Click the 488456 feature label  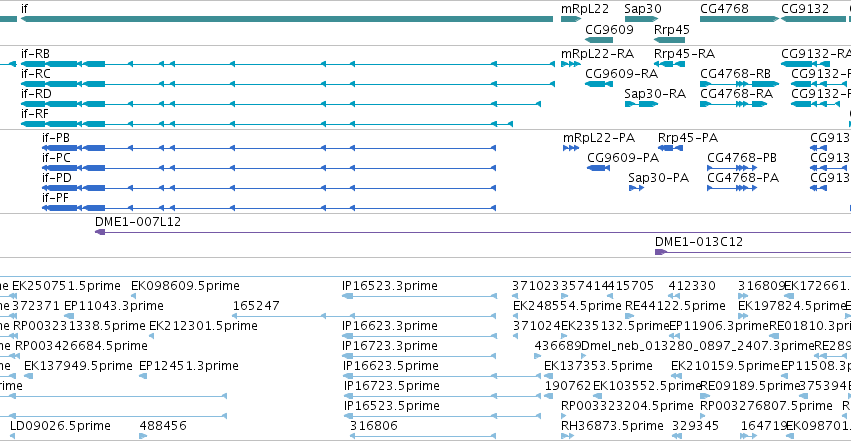(163, 426)
